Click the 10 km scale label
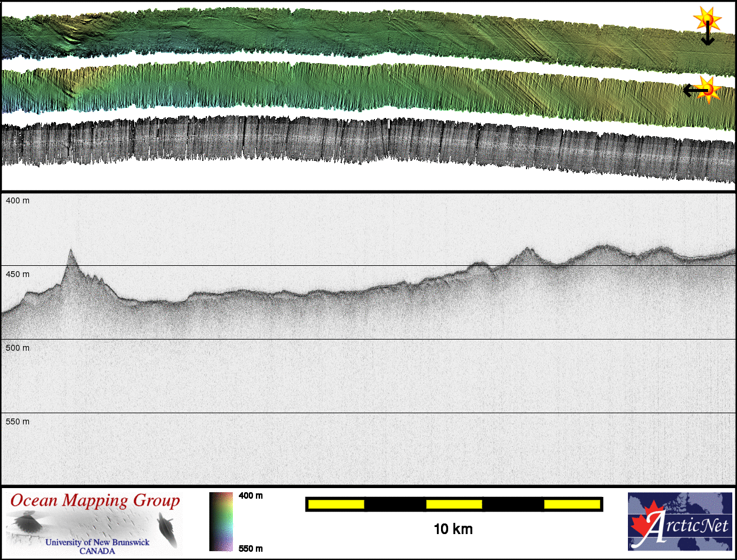Viewport: 737px width, 560px height. click(453, 529)
